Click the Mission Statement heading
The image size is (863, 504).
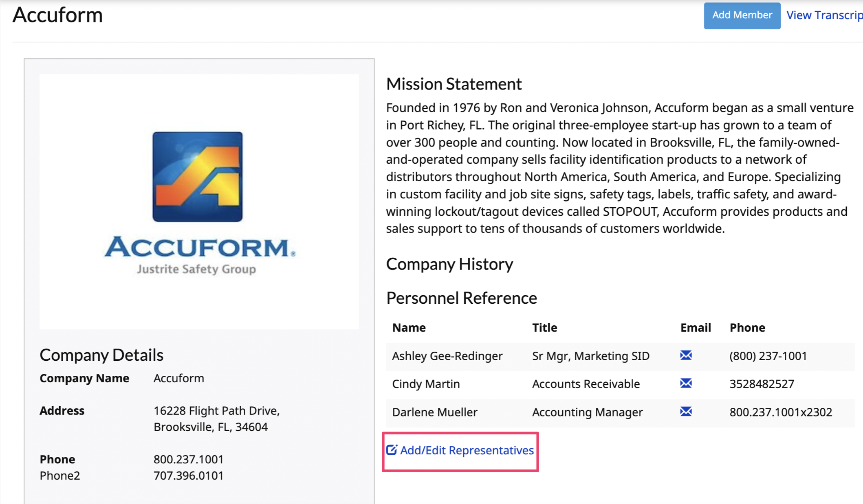point(454,84)
